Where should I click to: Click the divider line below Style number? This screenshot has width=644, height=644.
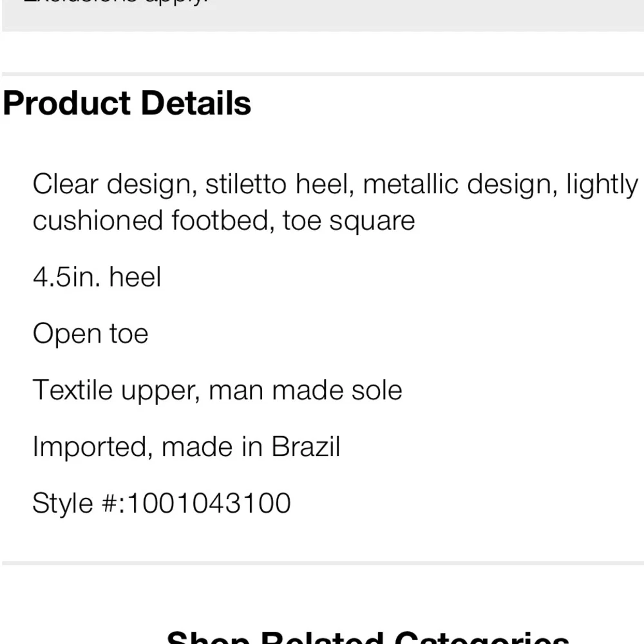[x=322, y=563]
